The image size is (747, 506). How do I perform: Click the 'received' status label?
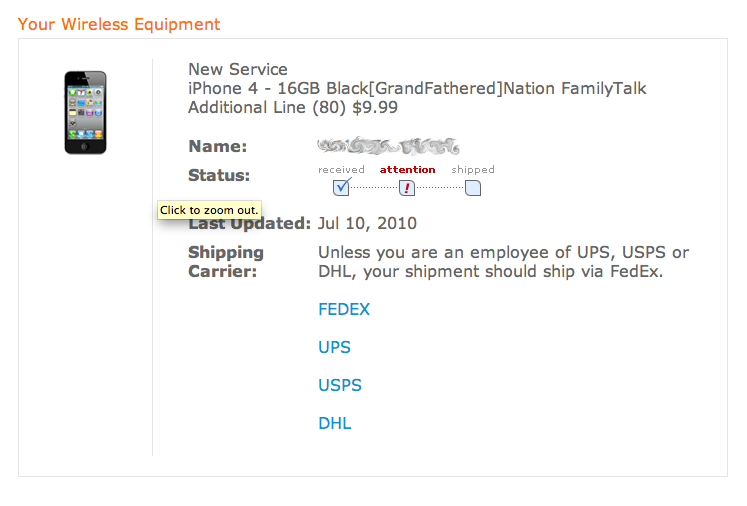(341, 170)
